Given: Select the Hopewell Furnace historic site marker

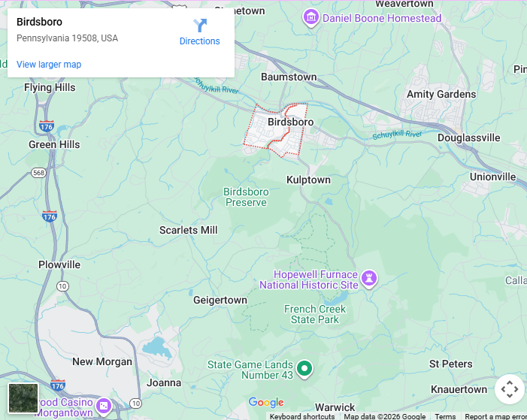Looking at the screenshot, I should [369, 279].
